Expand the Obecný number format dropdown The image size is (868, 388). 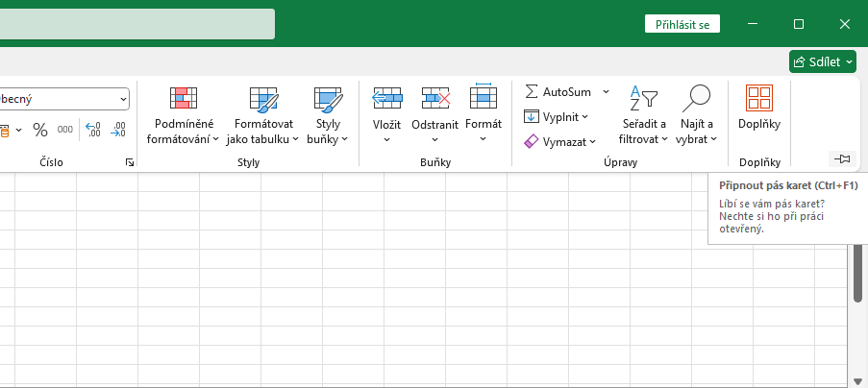pyautogui.click(x=122, y=100)
